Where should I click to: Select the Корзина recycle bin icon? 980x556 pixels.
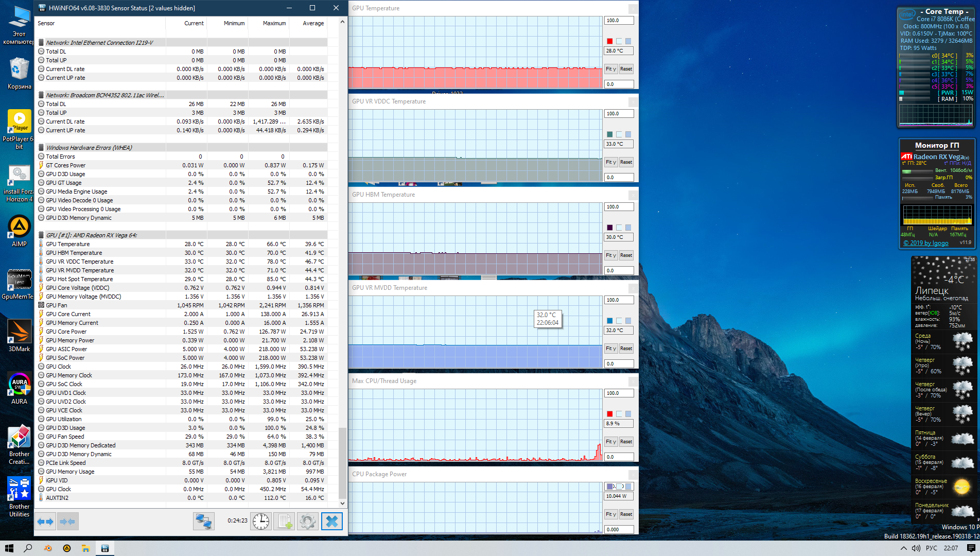(x=19, y=74)
